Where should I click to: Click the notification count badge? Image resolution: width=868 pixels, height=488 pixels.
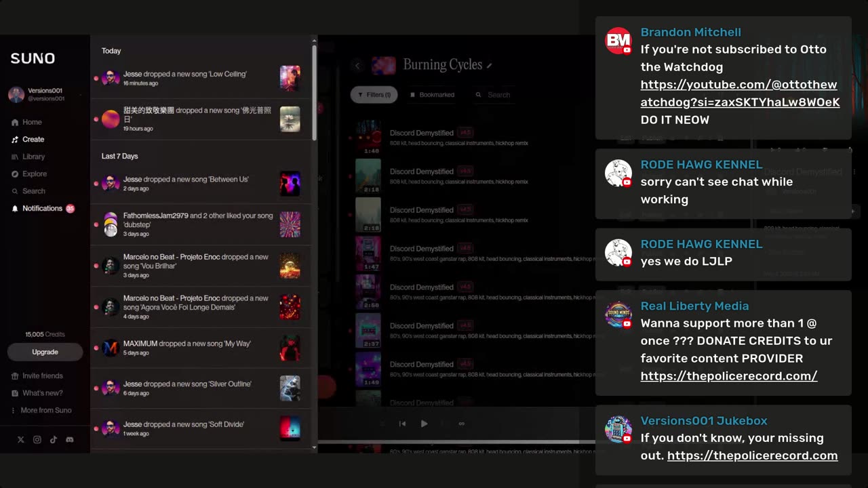pyautogui.click(x=71, y=208)
